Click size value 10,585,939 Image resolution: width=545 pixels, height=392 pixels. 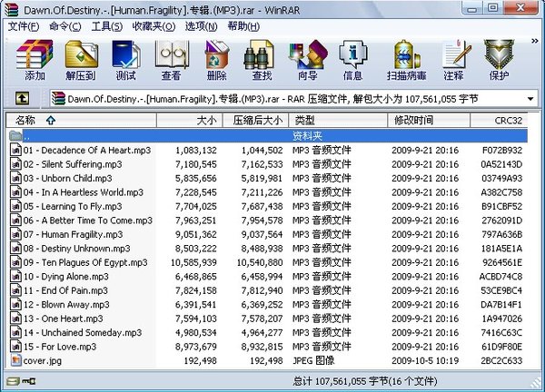point(193,262)
